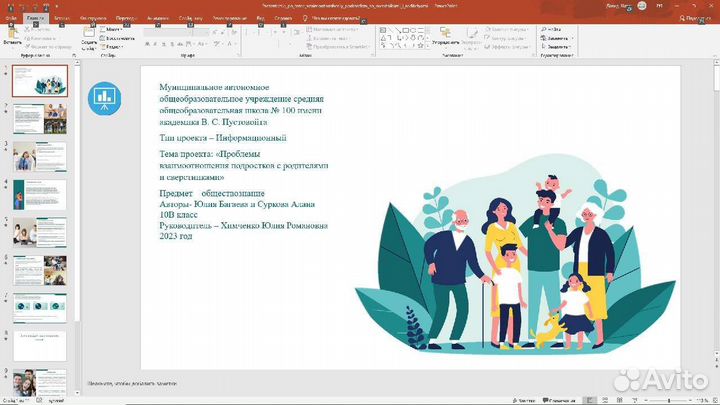Select the star shape in shapes gallery

point(420,45)
